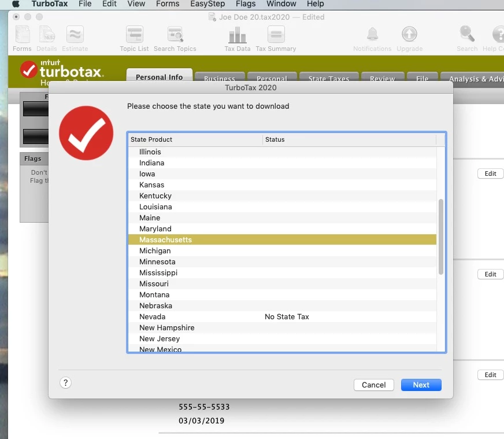Select Minnesota in the state list

[x=282, y=262]
